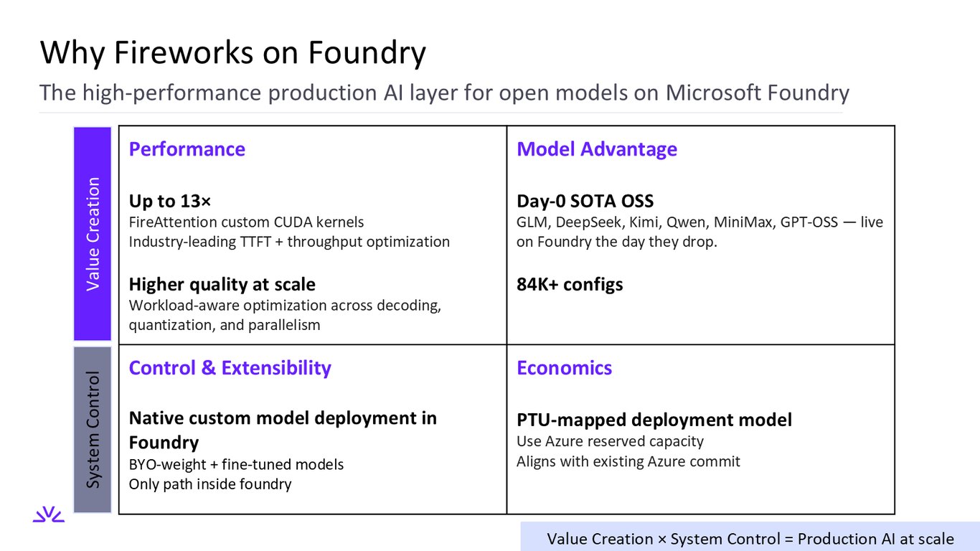Image resolution: width=980 pixels, height=551 pixels.
Task: Select the slide title 'Why Fireworks on Foundry'
Action: [x=233, y=53]
